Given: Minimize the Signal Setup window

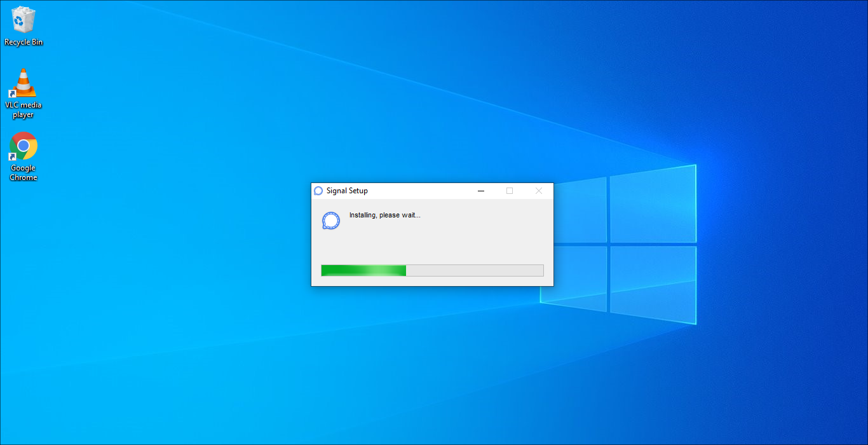Looking at the screenshot, I should 481,191.
